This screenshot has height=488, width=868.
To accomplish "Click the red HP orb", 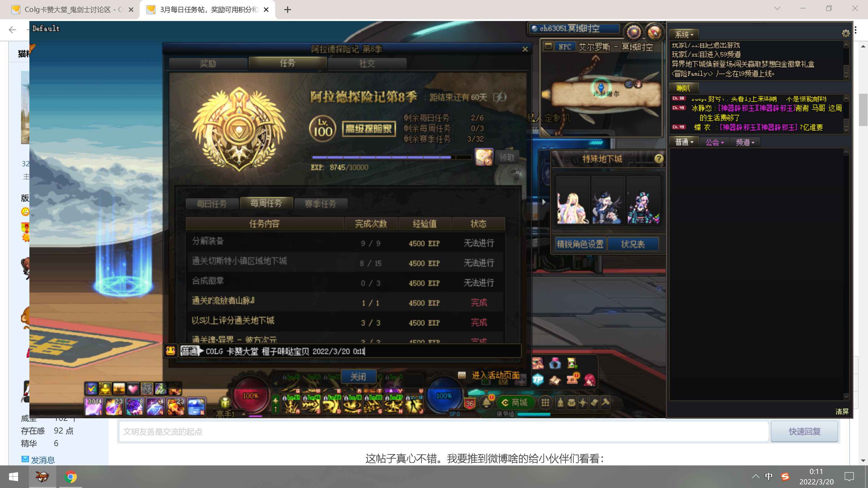I will point(250,396).
